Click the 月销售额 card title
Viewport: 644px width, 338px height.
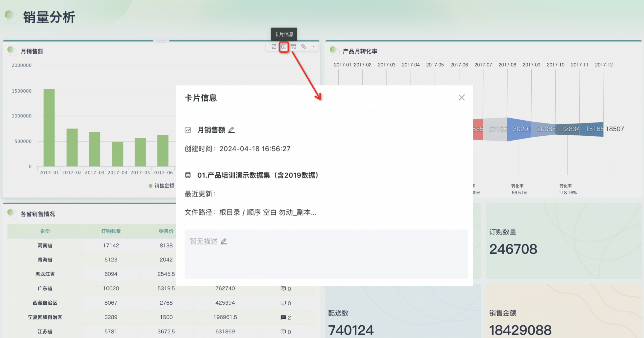click(x=32, y=51)
